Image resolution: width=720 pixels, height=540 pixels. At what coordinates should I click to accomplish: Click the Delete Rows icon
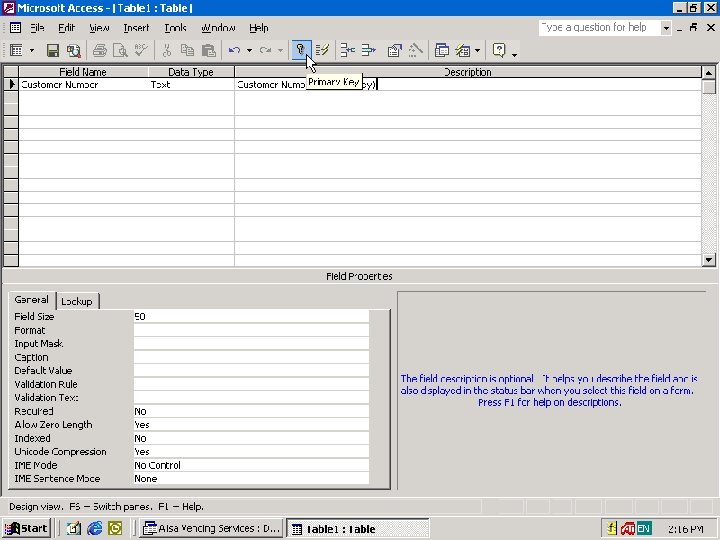point(369,50)
